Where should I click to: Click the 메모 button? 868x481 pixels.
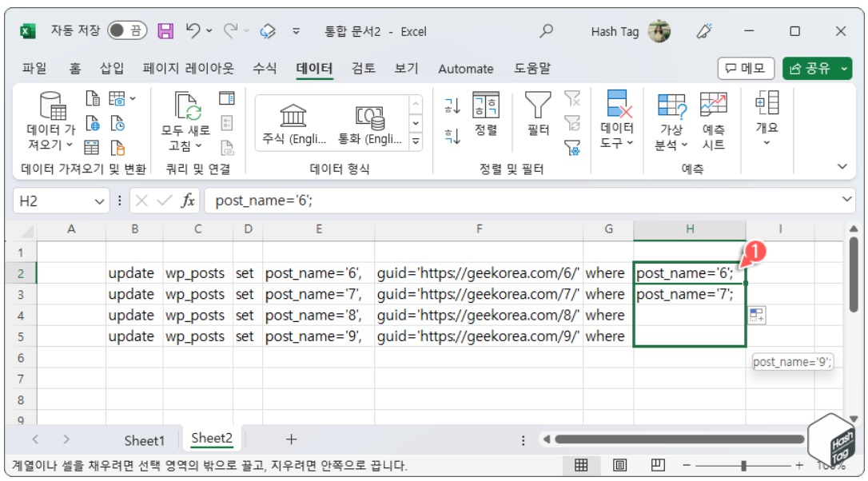(745, 69)
